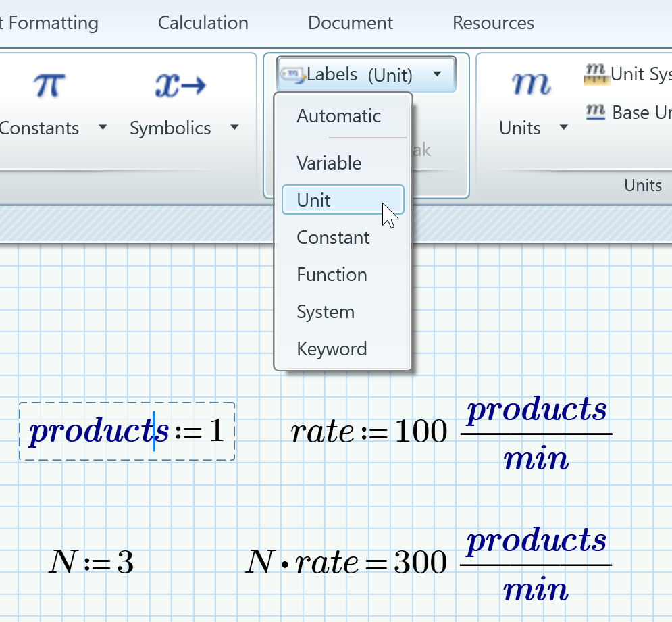Screen dimensions: 672x622
Task: Select Variable label option
Action: click(329, 163)
